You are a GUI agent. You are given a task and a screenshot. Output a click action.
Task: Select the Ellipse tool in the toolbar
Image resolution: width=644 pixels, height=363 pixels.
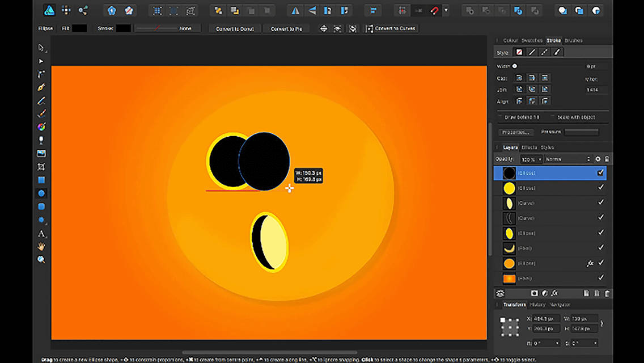(41, 193)
